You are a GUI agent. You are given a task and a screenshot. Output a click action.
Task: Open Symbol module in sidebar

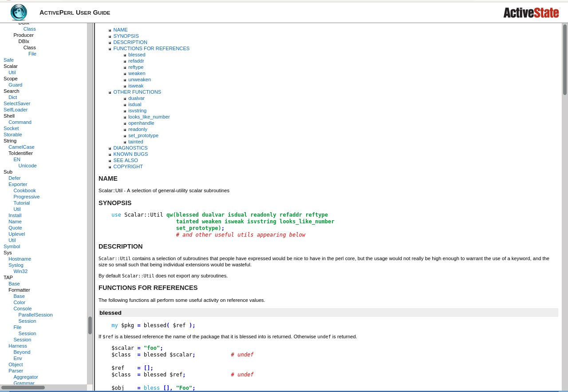(12, 246)
